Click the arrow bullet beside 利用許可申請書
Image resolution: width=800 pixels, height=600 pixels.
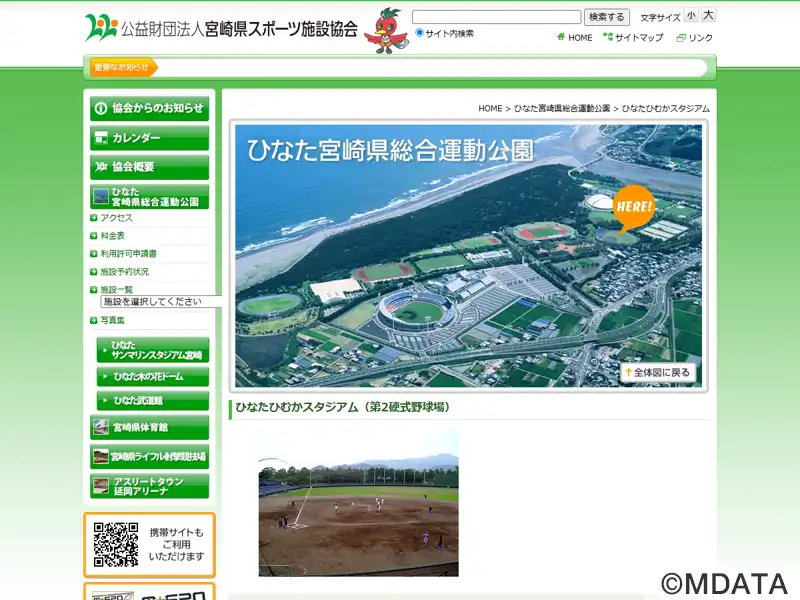click(x=93, y=254)
